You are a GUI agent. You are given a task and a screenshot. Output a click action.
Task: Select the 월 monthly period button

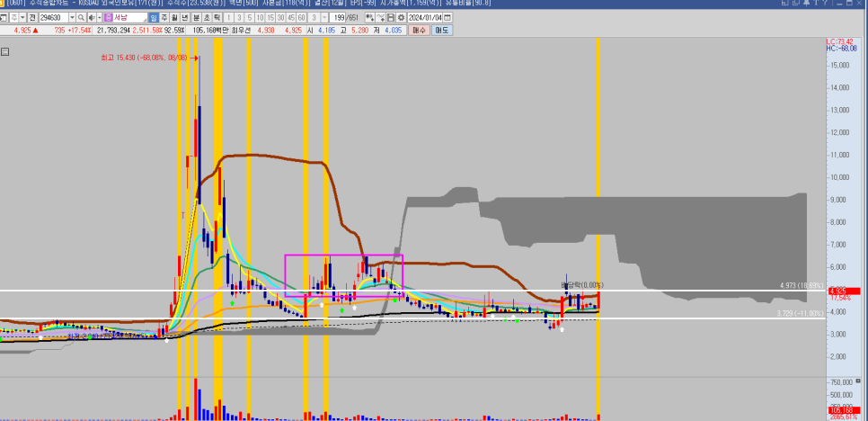(x=174, y=18)
